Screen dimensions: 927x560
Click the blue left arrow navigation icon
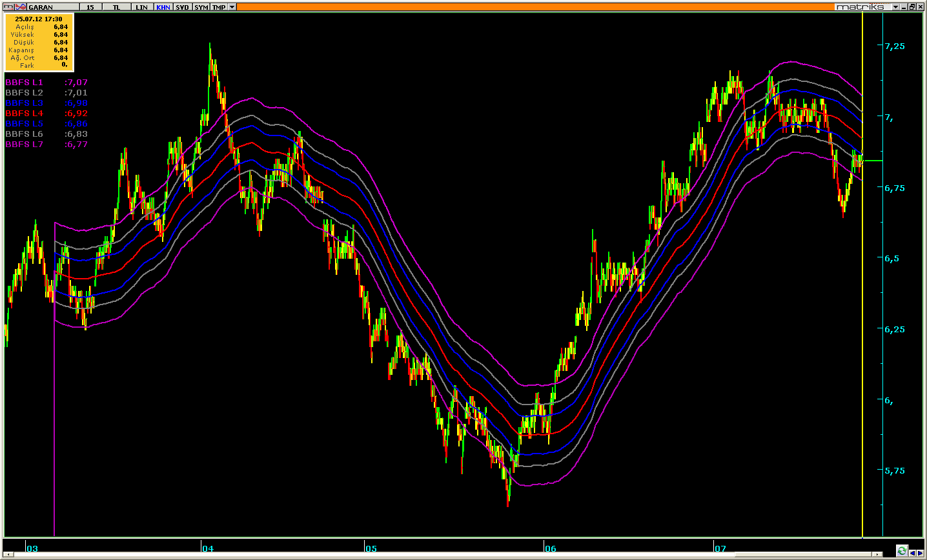click(x=912, y=553)
